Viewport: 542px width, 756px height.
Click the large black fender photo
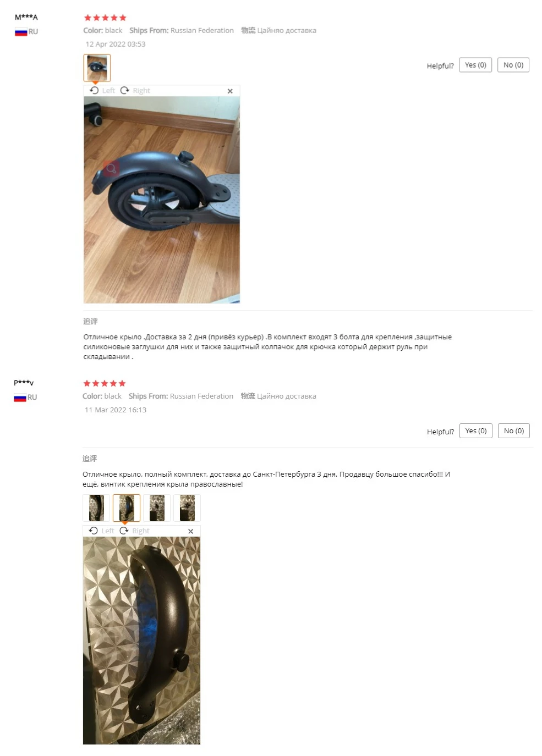[x=141, y=641]
